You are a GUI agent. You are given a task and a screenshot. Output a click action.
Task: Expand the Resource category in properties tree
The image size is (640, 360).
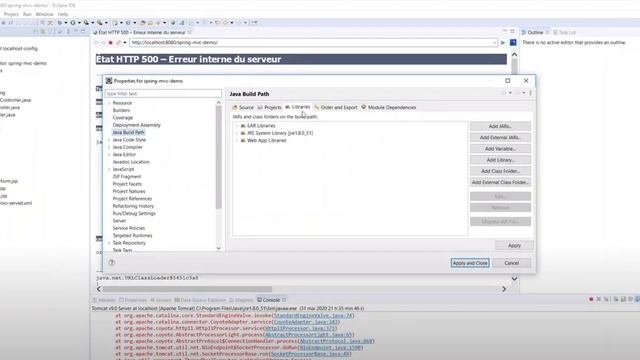tap(109, 103)
